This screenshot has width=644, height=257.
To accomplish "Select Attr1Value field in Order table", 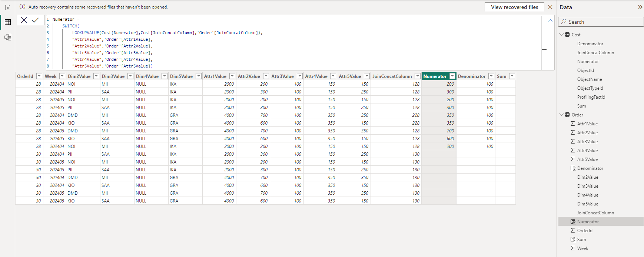I will [x=587, y=124].
